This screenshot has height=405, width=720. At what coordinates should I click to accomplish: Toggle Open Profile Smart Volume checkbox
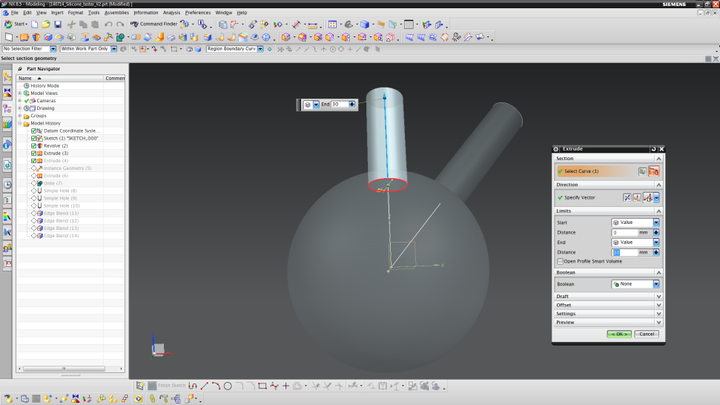click(560, 261)
